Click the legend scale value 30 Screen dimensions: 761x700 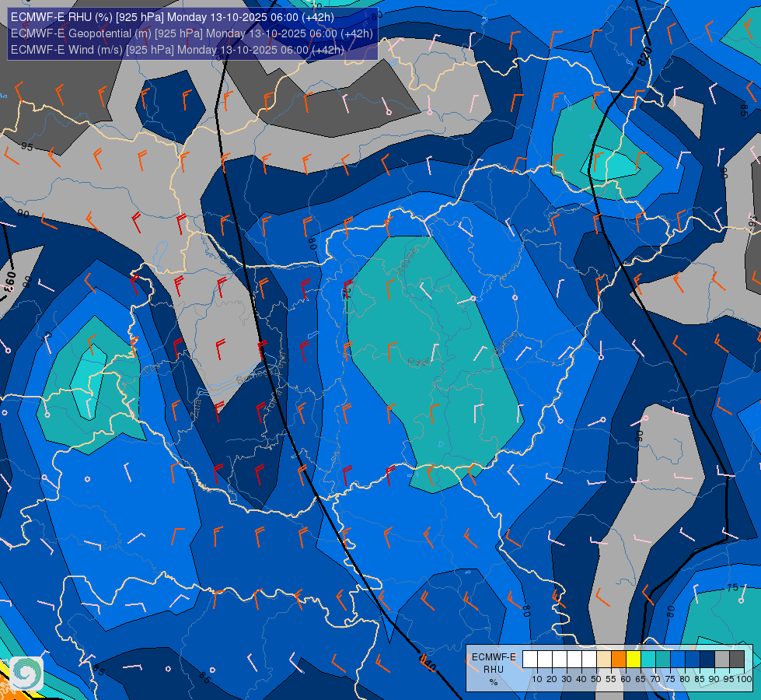click(567, 679)
